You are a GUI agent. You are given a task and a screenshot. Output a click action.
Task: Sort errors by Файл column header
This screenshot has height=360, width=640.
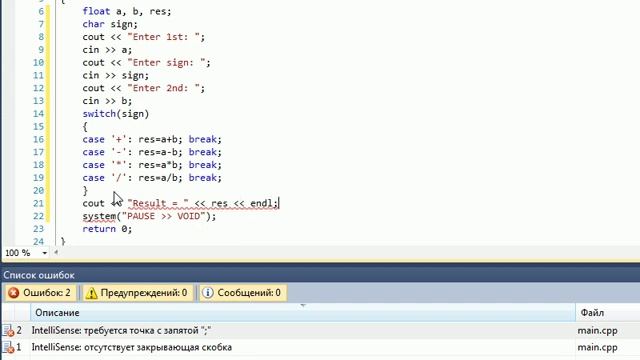pos(608,313)
